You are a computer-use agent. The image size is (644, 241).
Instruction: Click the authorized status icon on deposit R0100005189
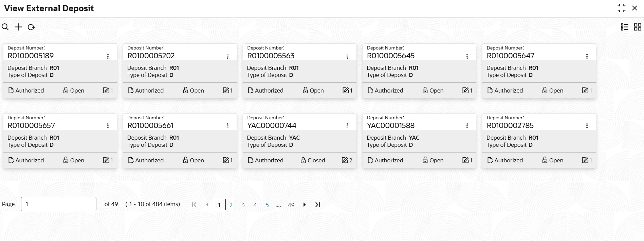pyautogui.click(x=11, y=90)
